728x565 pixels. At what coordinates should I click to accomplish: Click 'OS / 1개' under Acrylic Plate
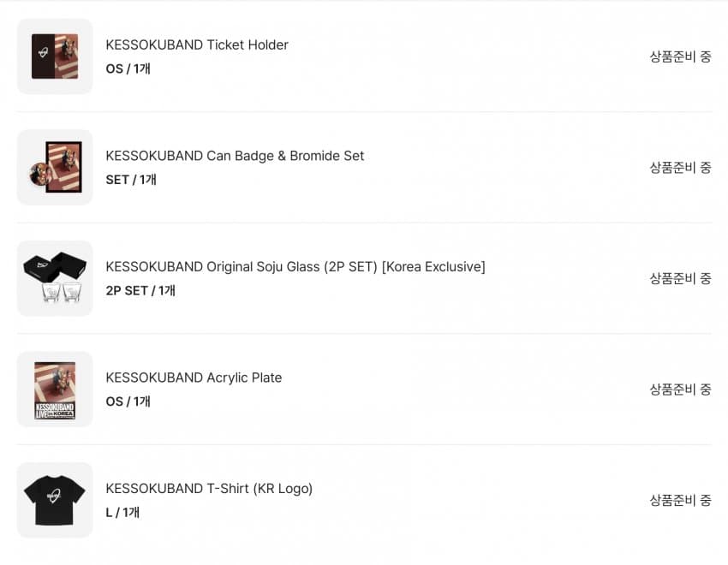[x=128, y=401]
